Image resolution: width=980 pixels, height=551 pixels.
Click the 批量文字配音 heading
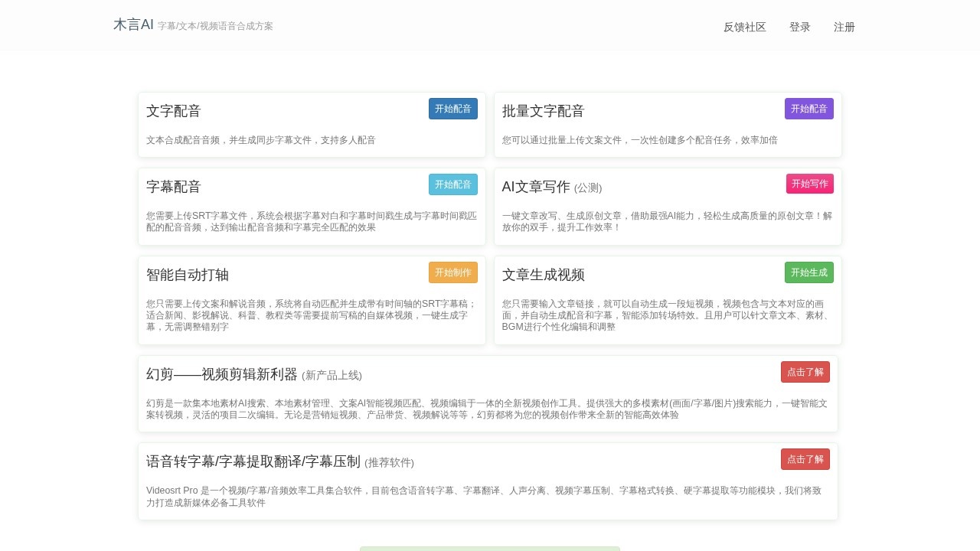pyautogui.click(x=543, y=111)
